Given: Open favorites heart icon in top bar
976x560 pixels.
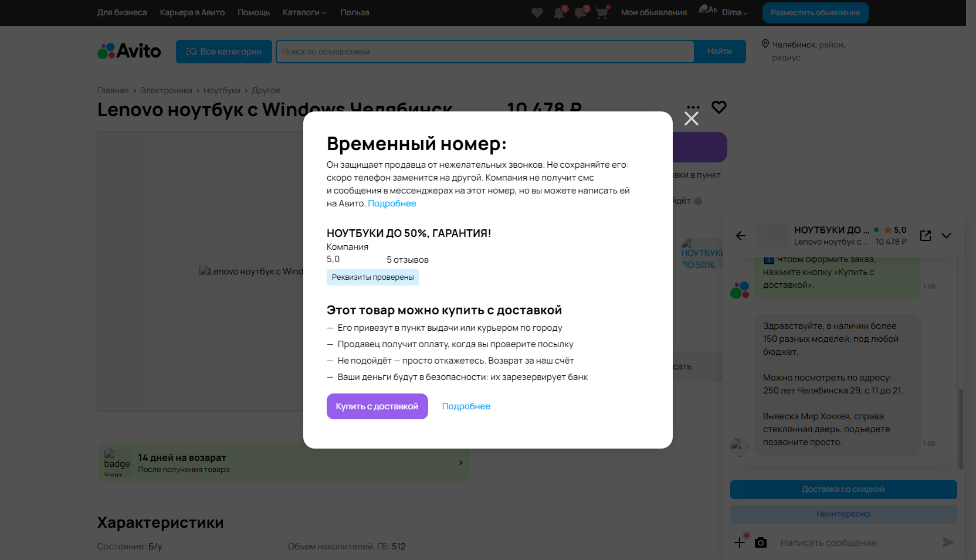Looking at the screenshot, I should click(537, 12).
